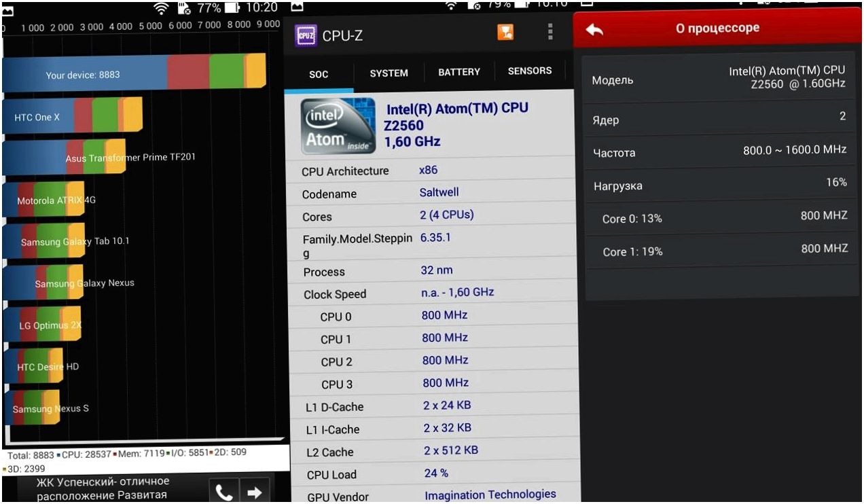
Task: Switch to the BATTERY tab
Action: pyautogui.click(x=459, y=72)
